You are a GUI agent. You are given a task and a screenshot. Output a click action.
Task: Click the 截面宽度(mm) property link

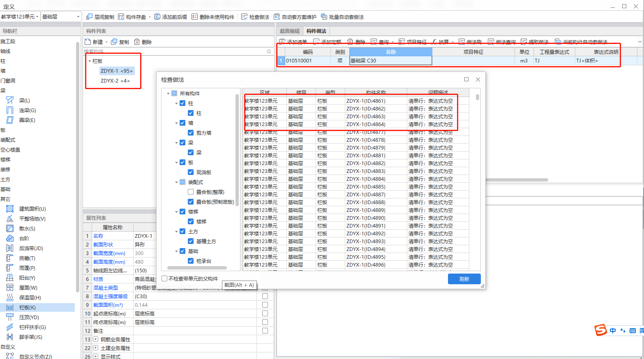(109, 253)
